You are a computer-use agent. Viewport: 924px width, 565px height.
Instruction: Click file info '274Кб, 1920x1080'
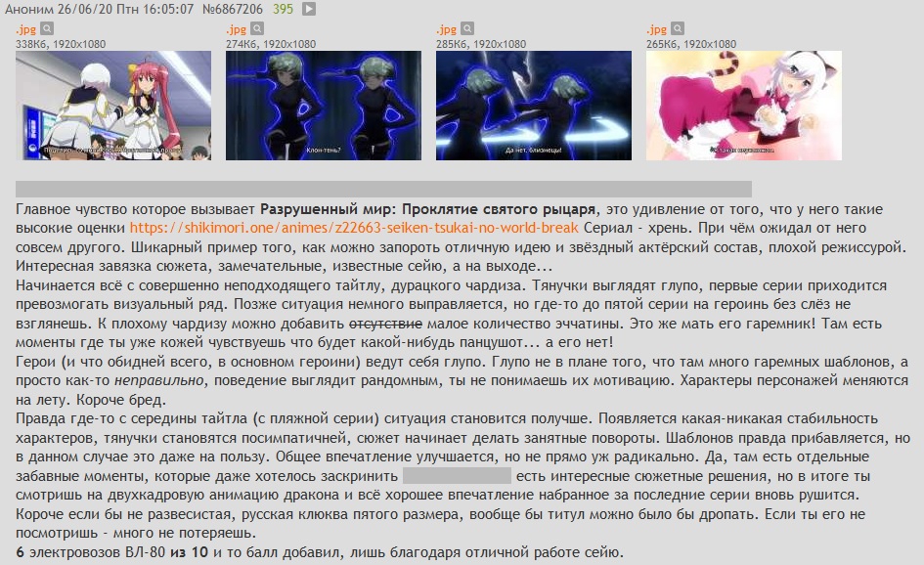click(x=271, y=44)
